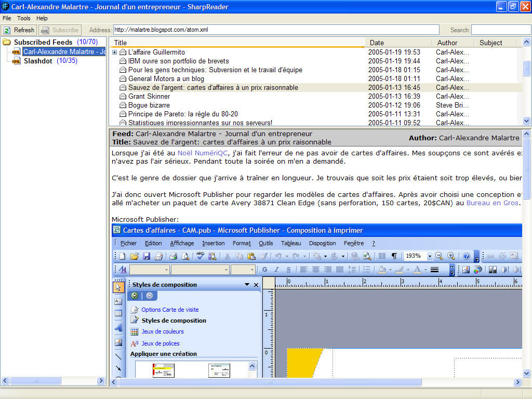Image resolution: width=532 pixels, height=399 pixels.
Task: Click the Address field with atom.xml URL
Action: (276, 30)
